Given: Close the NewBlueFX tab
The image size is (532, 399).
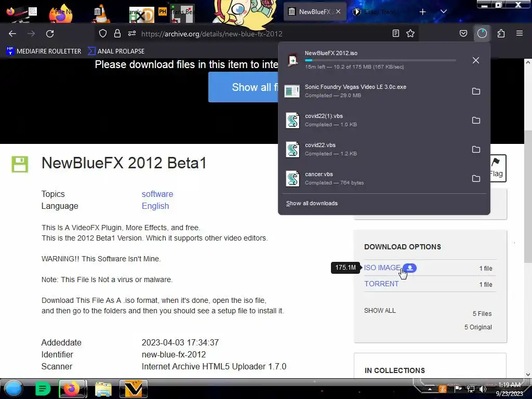Looking at the screenshot, I should click(338, 11).
